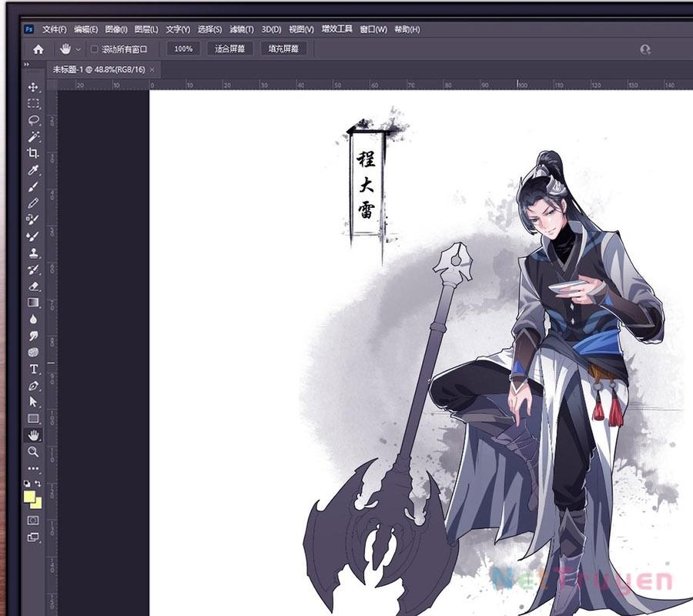The image size is (693, 616).
Task: Open the 图层(L) menu
Action: (x=146, y=29)
